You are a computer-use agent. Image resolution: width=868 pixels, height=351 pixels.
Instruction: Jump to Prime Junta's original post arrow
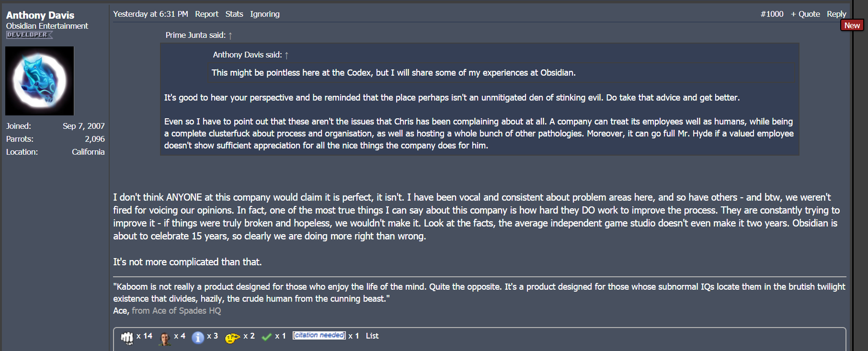[x=230, y=35]
